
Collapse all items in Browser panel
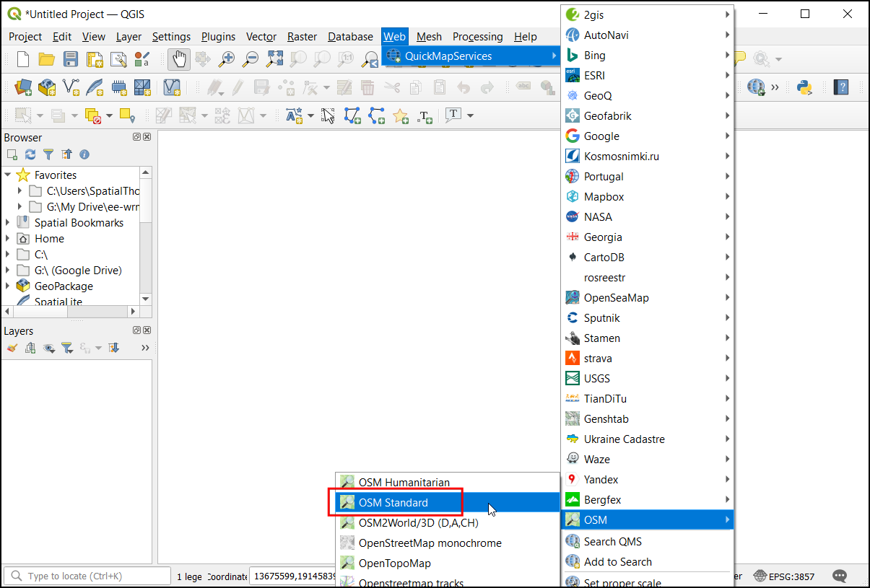coord(66,154)
